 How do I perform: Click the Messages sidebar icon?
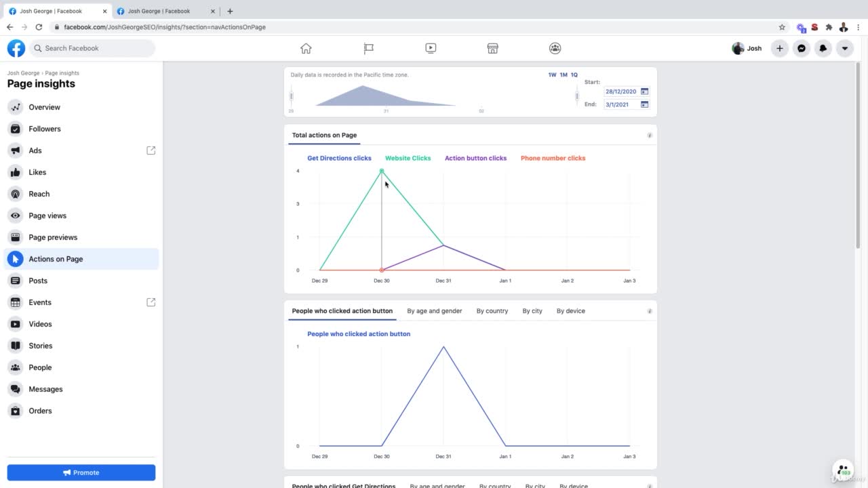pos(15,389)
